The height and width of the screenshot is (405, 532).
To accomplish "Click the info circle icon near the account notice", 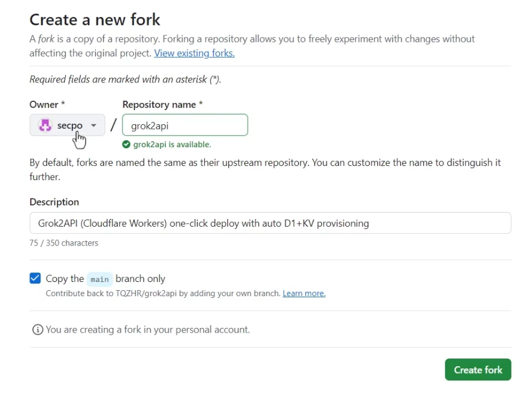I will (37, 330).
